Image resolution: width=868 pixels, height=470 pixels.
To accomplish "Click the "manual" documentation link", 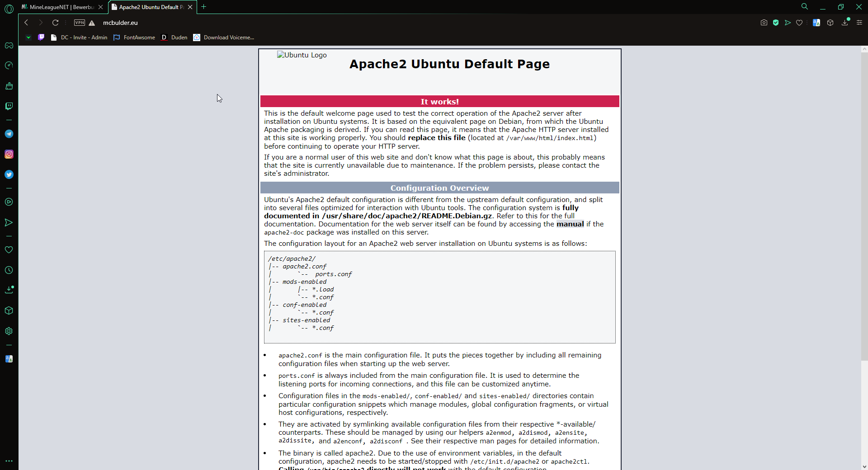I will (570, 224).
